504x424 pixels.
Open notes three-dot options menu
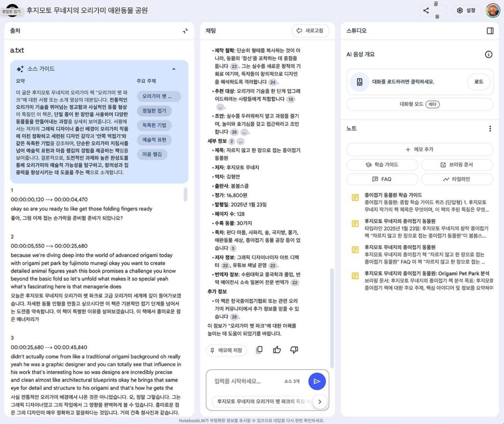coord(490,129)
